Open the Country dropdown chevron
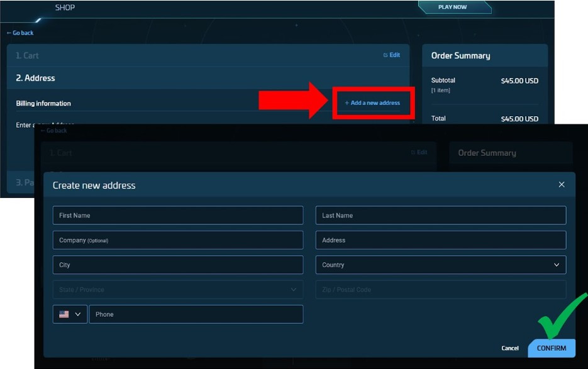The height and width of the screenshot is (369, 588). (x=556, y=265)
